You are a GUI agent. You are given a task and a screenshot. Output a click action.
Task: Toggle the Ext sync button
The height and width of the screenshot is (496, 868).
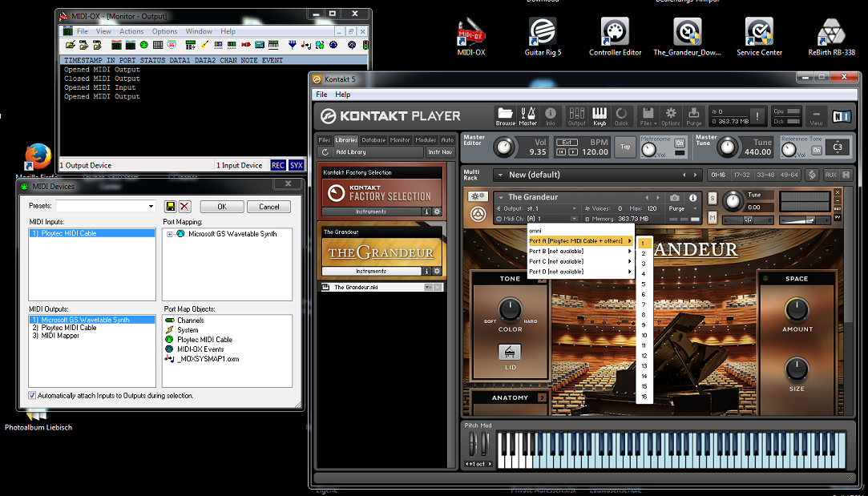tap(567, 142)
